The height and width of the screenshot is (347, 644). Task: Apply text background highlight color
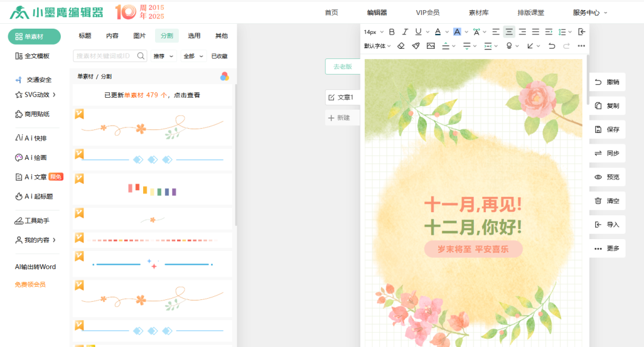(457, 32)
